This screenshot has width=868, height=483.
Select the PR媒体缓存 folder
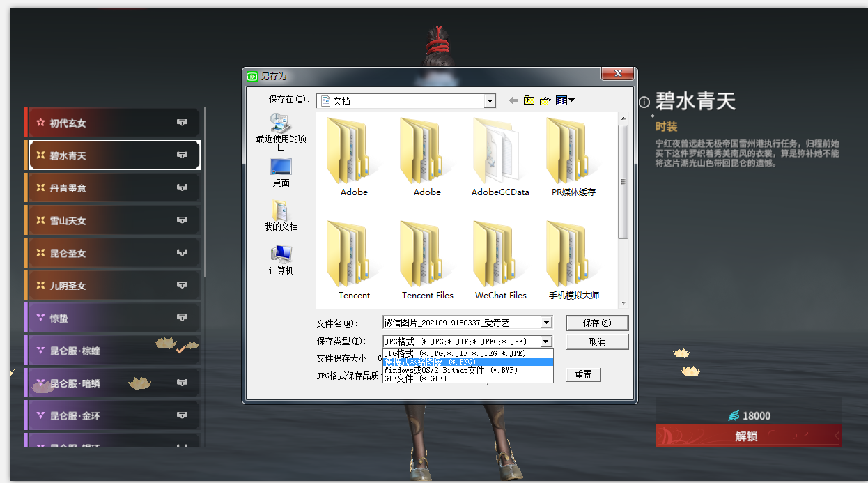click(x=573, y=158)
